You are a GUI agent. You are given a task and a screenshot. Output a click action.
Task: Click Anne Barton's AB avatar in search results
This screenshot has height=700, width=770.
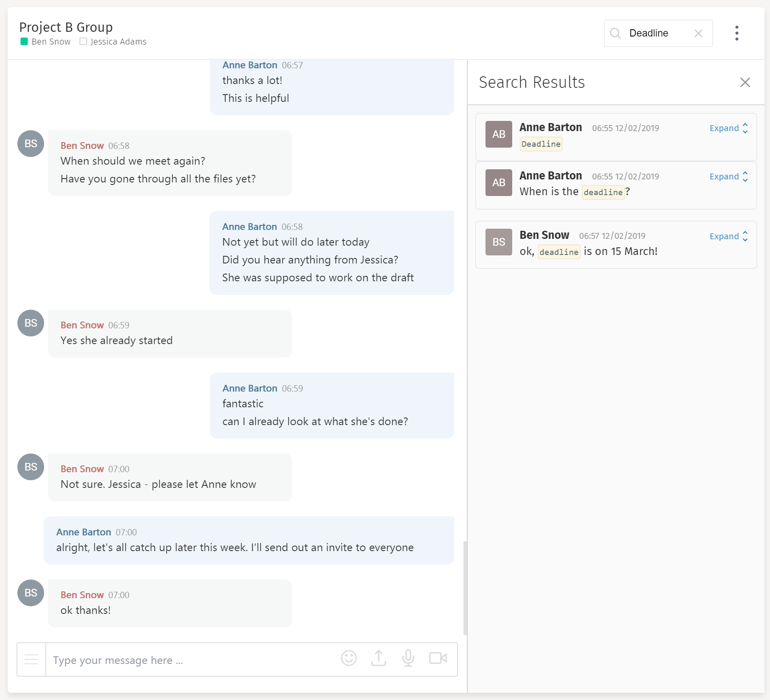[x=498, y=134]
